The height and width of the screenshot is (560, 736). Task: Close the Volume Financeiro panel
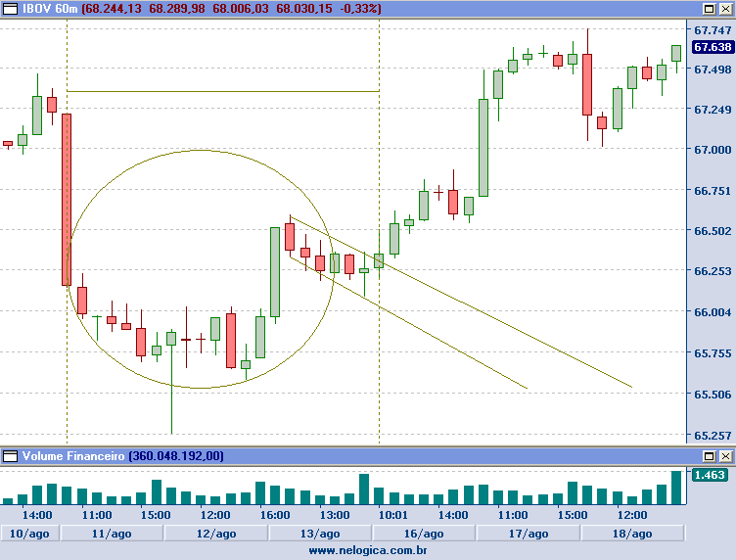pyautogui.click(x=725, y=456)
